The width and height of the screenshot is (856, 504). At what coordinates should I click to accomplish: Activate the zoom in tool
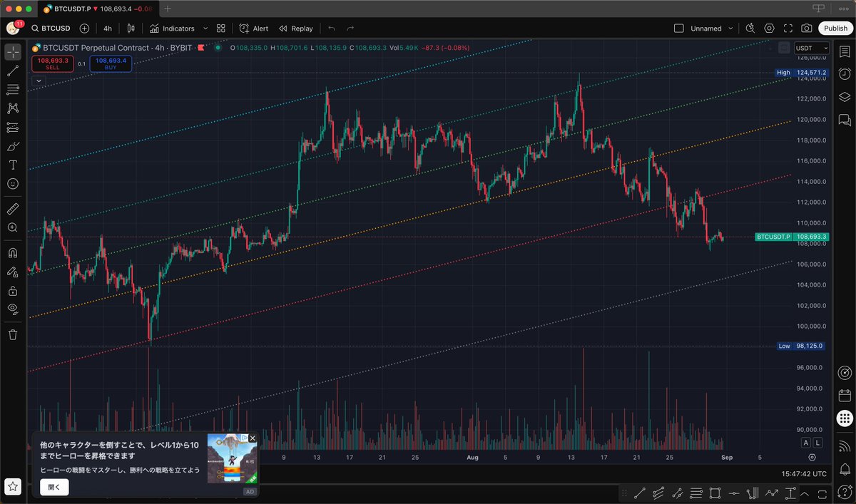click(x=13, y=227)
